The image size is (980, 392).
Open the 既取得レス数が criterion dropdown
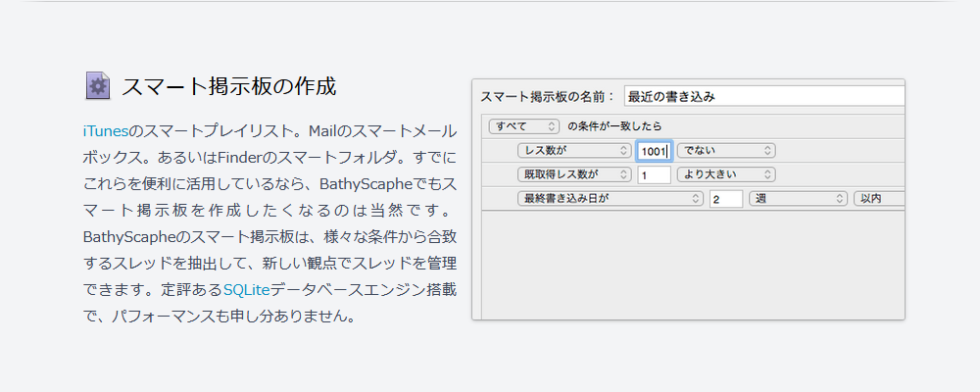click(x=573, y=174)
